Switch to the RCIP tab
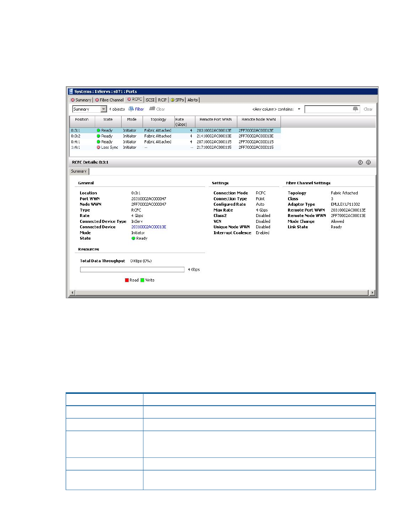This screenshot has height=532, width=400. 162,100
